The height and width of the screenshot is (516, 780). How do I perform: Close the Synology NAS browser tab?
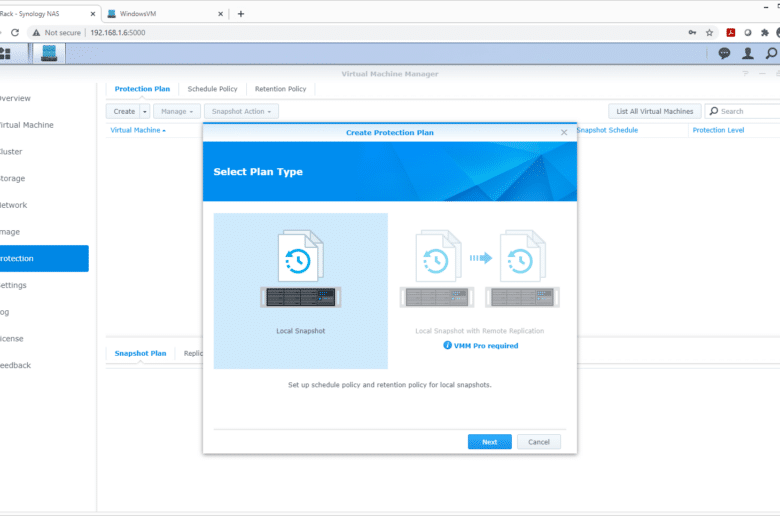coord(93,14)
